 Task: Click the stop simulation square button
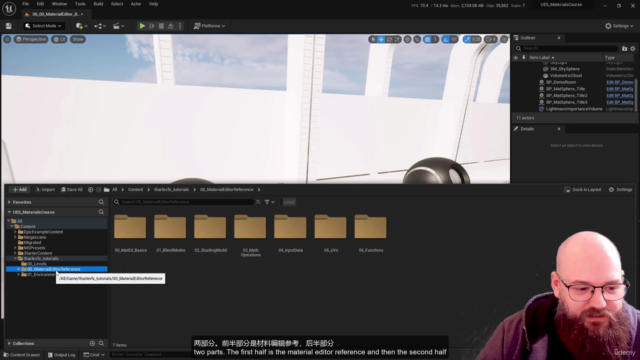(161, 26)
